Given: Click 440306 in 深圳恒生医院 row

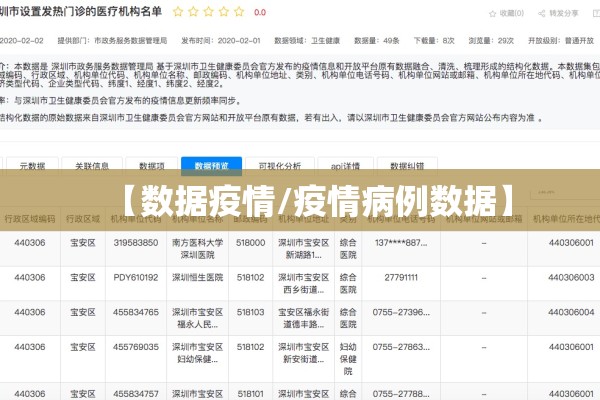Looking at the screenshot, I should pos(30,278).
